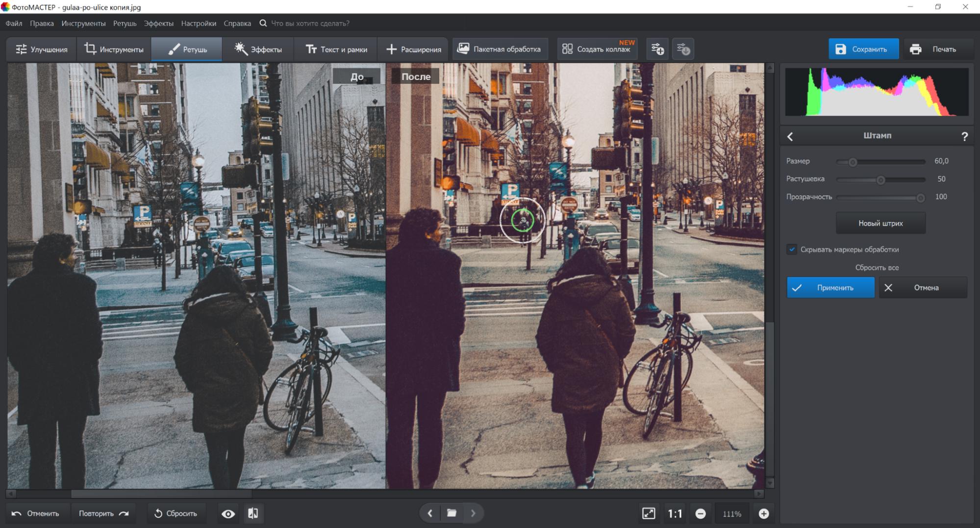Set zoom to 1:1 scale
This screenshot has width=980, height=528.
(x=675, y=513)
